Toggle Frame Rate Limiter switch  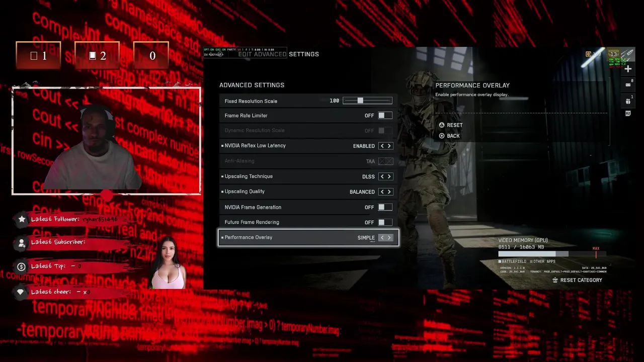(385, 116)
